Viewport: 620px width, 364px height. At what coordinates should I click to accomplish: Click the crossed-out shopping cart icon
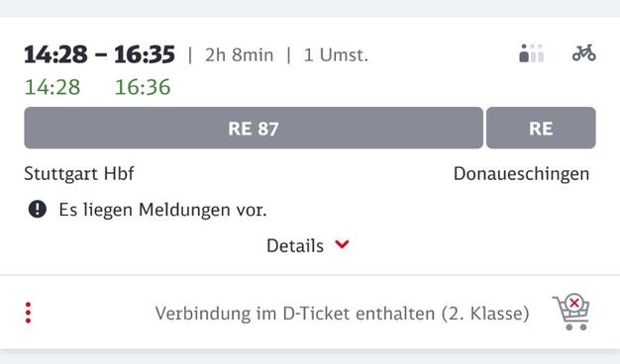point(571,312)
